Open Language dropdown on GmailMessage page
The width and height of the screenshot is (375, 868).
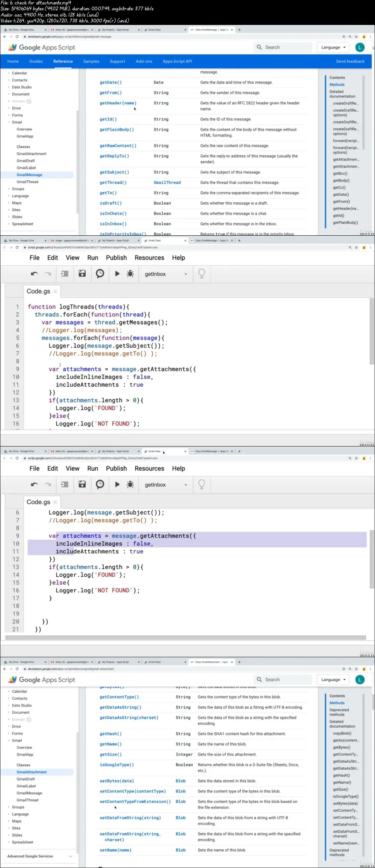333,47
